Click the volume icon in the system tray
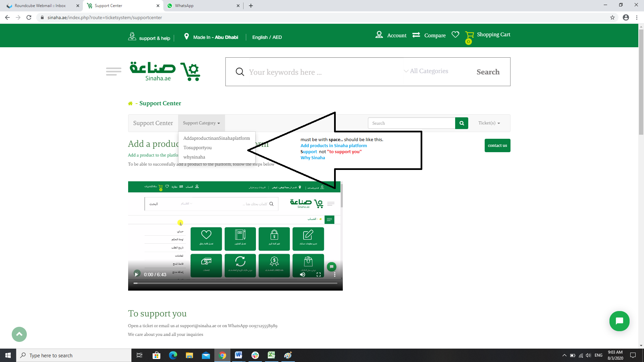Screen dimensions: 644x362 588,355
